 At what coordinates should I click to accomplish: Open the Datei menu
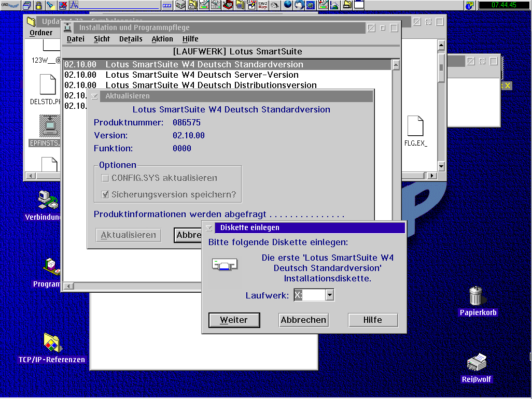point(76,39)
